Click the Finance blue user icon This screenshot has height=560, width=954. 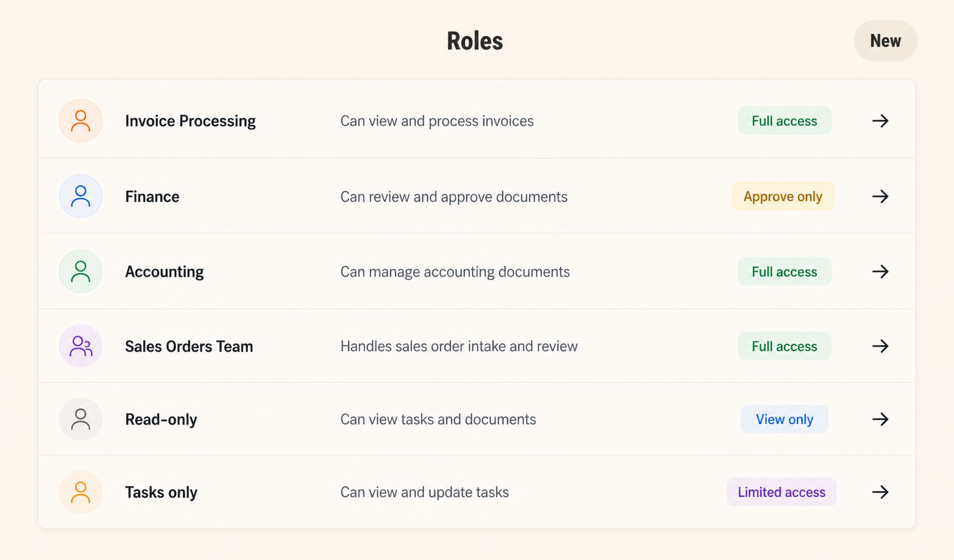80,196
